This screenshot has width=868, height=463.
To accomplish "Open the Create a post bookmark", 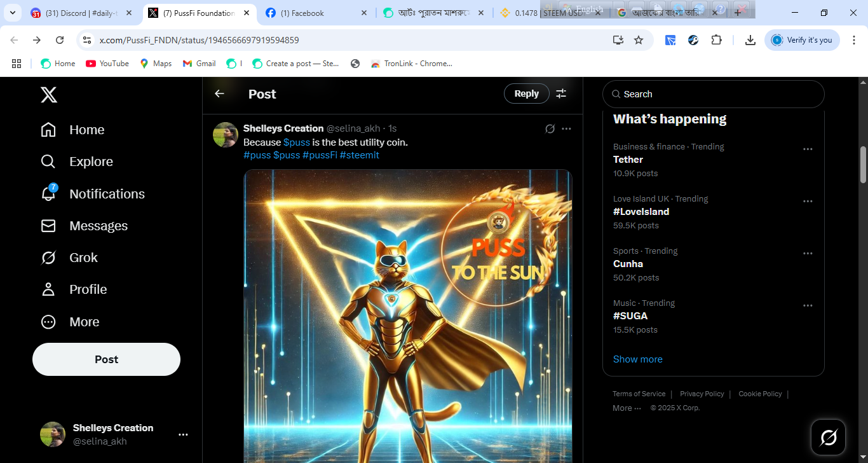I will [x=296, y=64].
